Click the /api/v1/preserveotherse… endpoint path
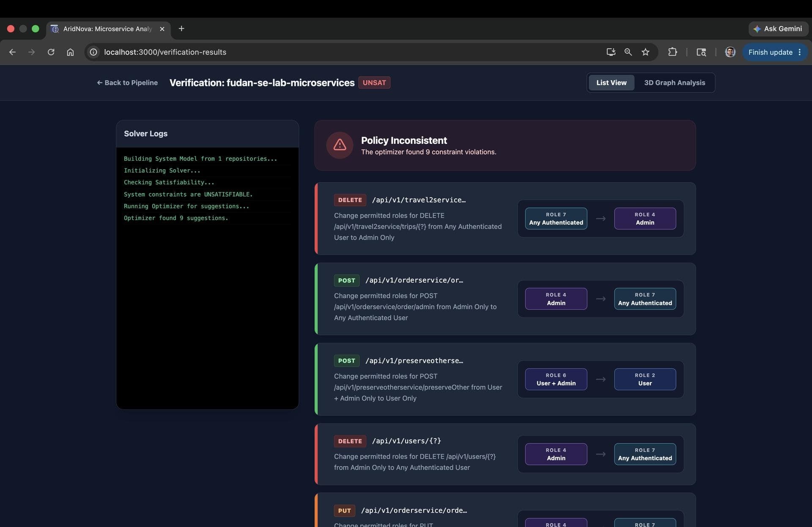Image resolution: width=812 pixels, height=527 pixels. tap(414, 360)
